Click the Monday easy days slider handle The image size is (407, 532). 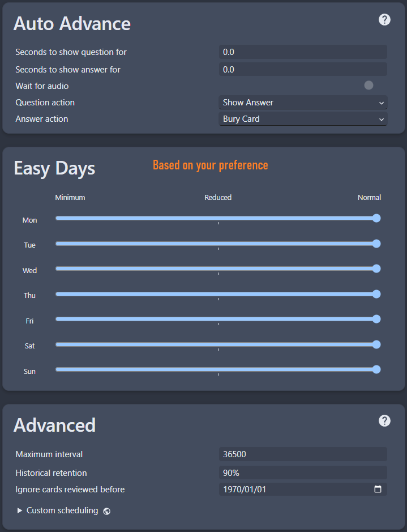[x=376, y=218]
